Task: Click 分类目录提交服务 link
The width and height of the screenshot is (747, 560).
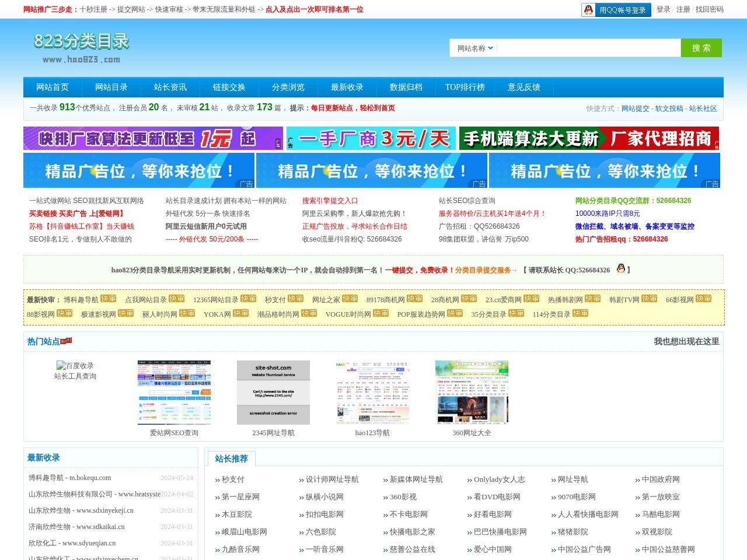Action: point(486,270)
